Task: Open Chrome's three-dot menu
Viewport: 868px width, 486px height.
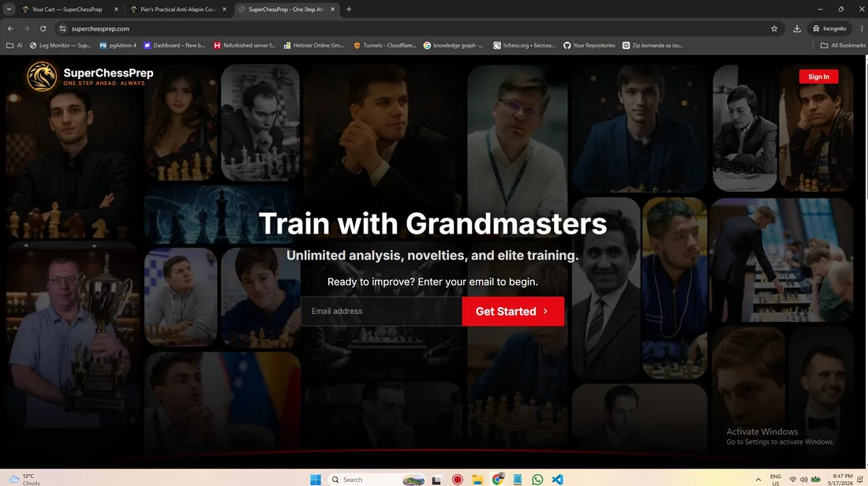Action: tap(862, 28)
